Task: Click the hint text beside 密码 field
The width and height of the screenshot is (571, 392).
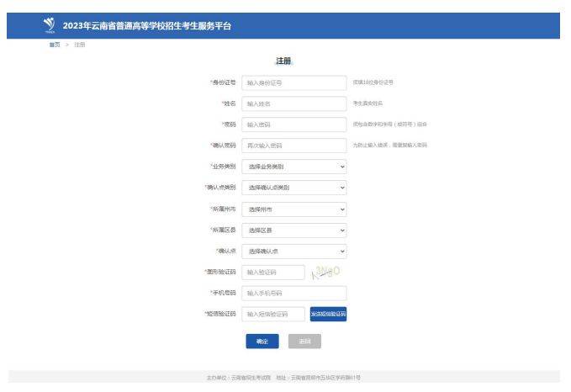Action: (x=389, y=124)
